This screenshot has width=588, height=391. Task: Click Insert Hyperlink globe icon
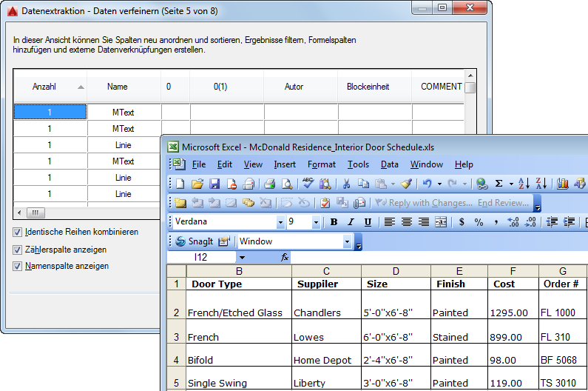482,184
